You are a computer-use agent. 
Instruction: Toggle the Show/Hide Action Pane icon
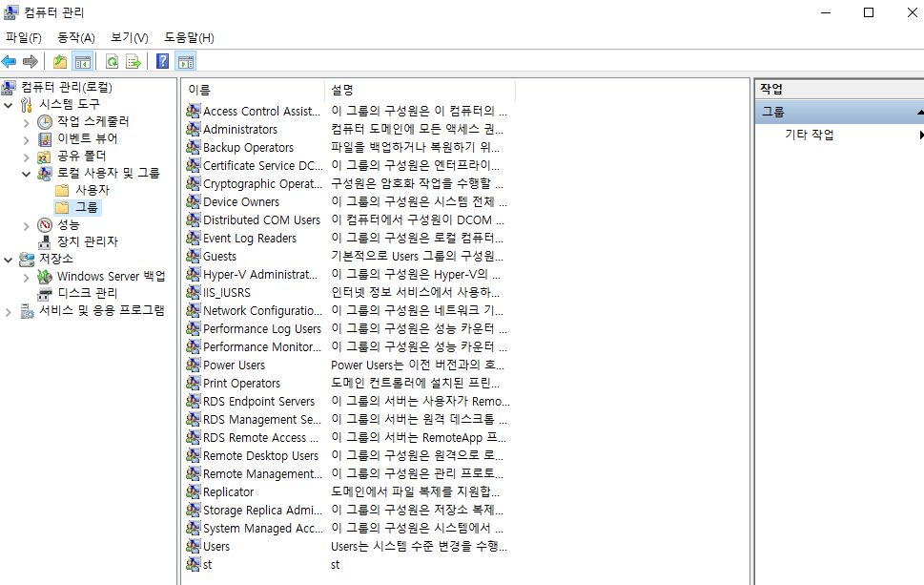186,61
